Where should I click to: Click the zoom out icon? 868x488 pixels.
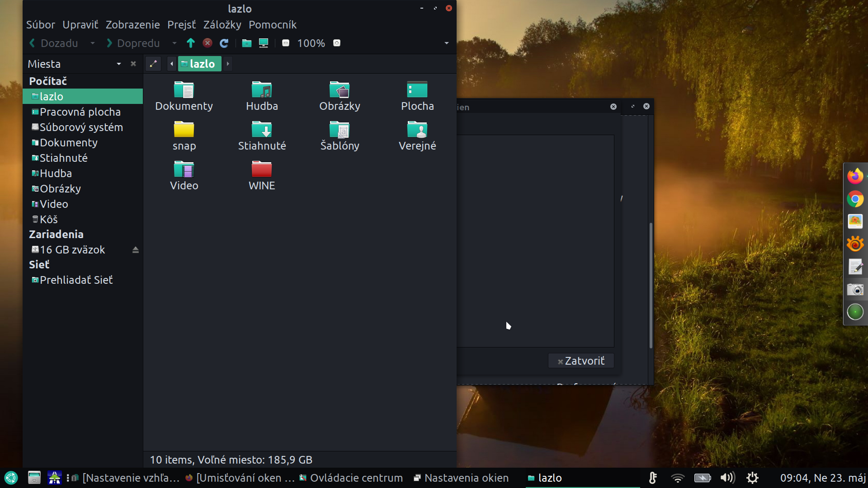(286, 43)
